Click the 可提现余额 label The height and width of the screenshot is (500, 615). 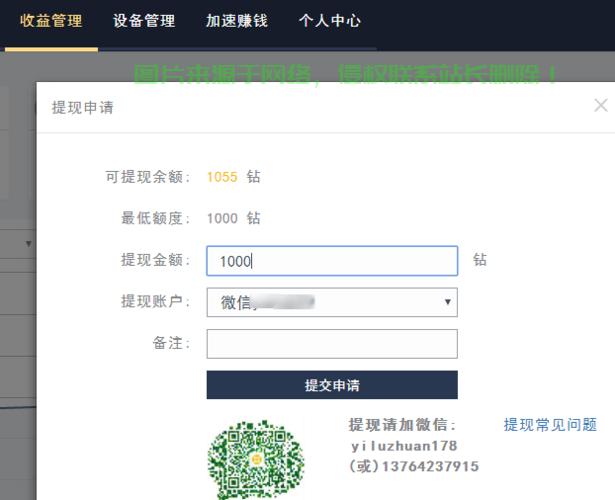tap(148, 177)
